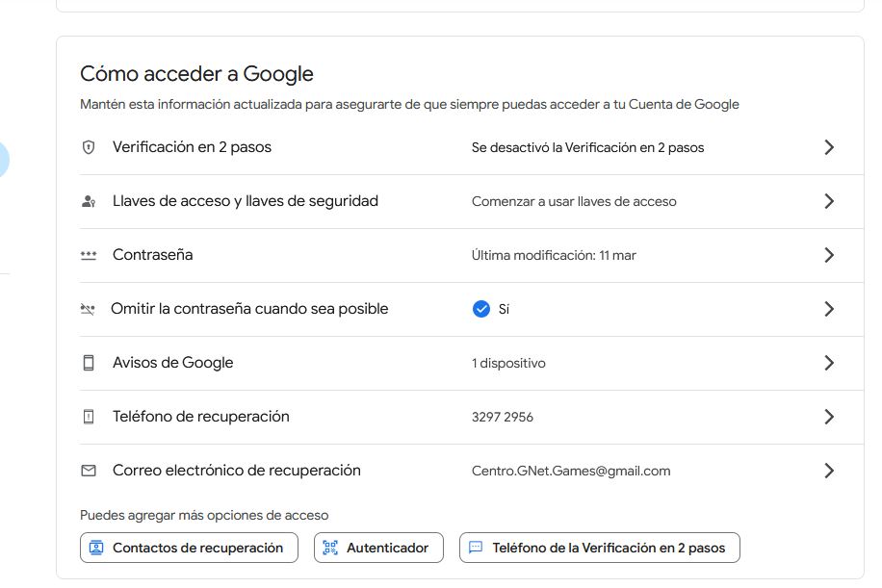Click the password dots icon beside Contraseña
This screenshot has height=588, width=882.
(x=89, y=255)
